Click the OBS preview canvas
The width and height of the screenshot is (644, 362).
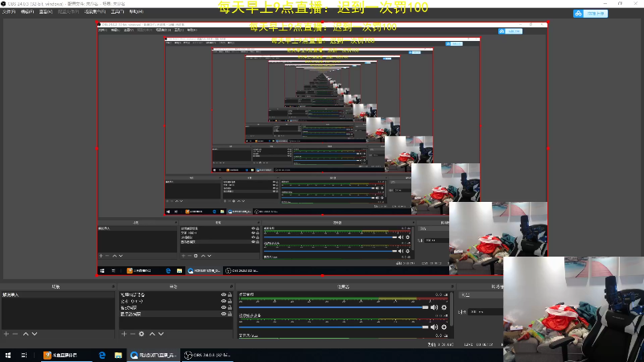(x=323, y=149)
